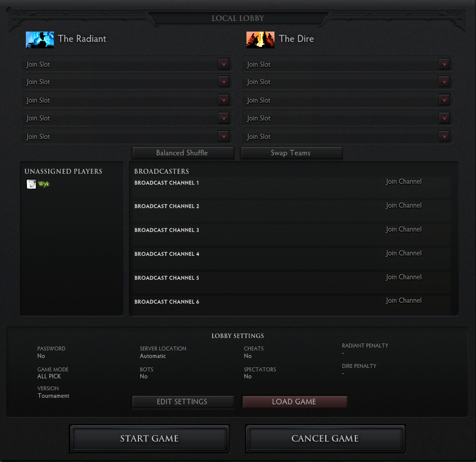Image resolution: width=476 pixels, height=462 pixels.
Task: Open Edit Settings for the lobby
Action: click(182, 402)
